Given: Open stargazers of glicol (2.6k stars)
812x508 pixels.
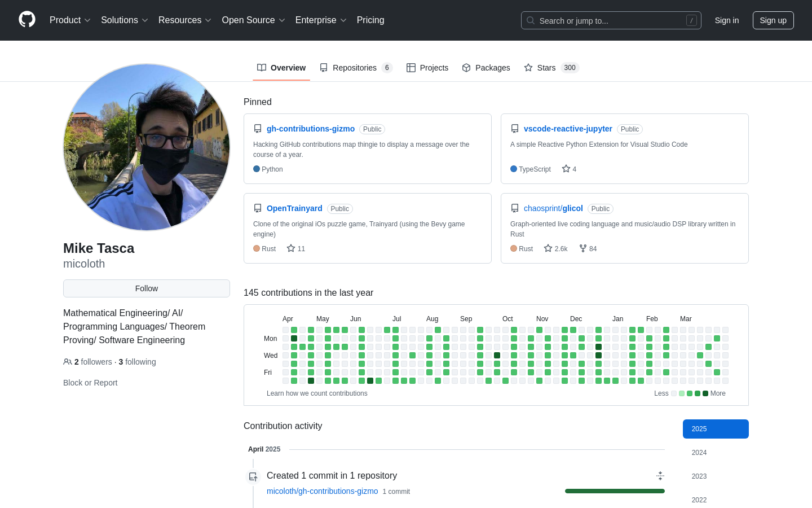Looking at the screenshot, I should [555, 248].
